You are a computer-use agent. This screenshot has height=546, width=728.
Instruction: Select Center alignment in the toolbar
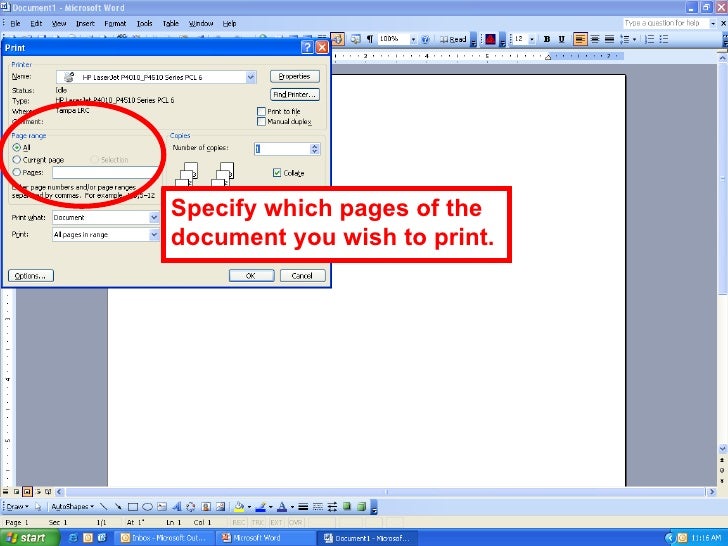(x=595, y=39)
